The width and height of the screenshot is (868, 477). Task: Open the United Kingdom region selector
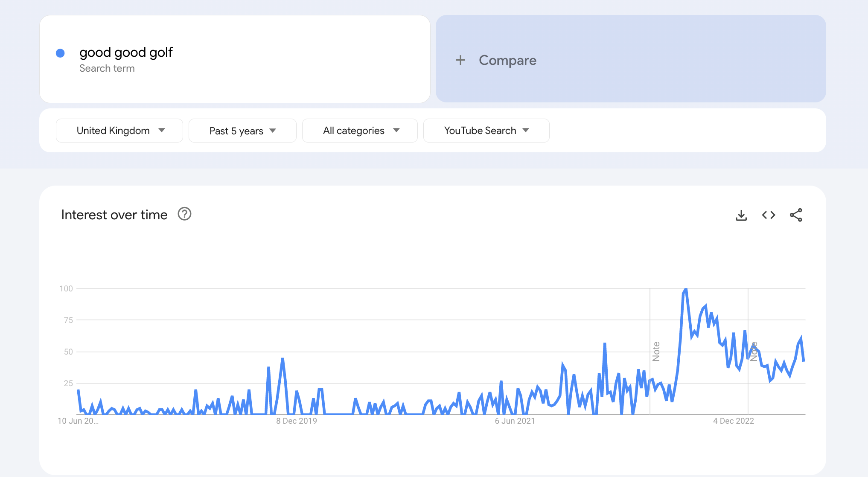point(117,131)
